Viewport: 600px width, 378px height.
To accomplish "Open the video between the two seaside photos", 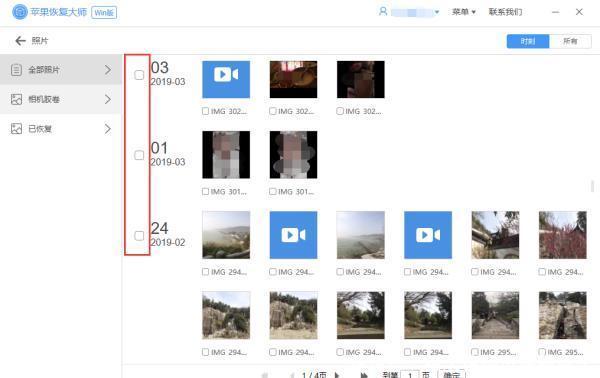I will pos(293,235).
